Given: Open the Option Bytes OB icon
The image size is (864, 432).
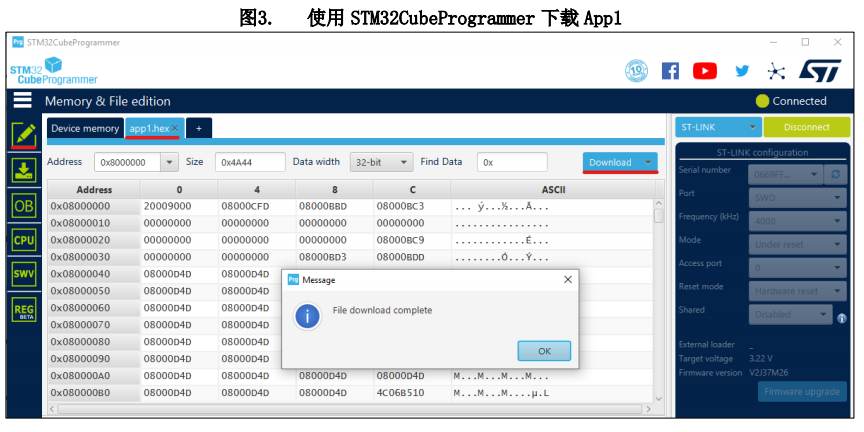Looking at the screenshot, I should coord(24,206).
